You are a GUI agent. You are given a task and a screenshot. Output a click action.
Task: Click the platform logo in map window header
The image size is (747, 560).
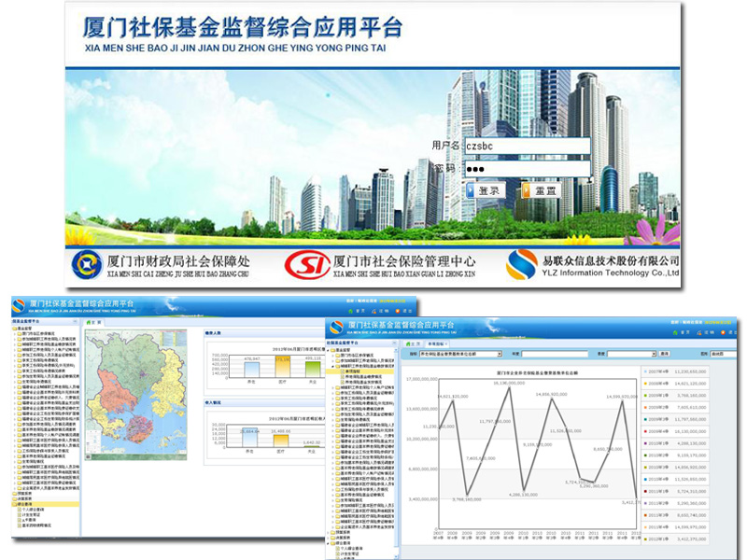[x=20, y=305]
